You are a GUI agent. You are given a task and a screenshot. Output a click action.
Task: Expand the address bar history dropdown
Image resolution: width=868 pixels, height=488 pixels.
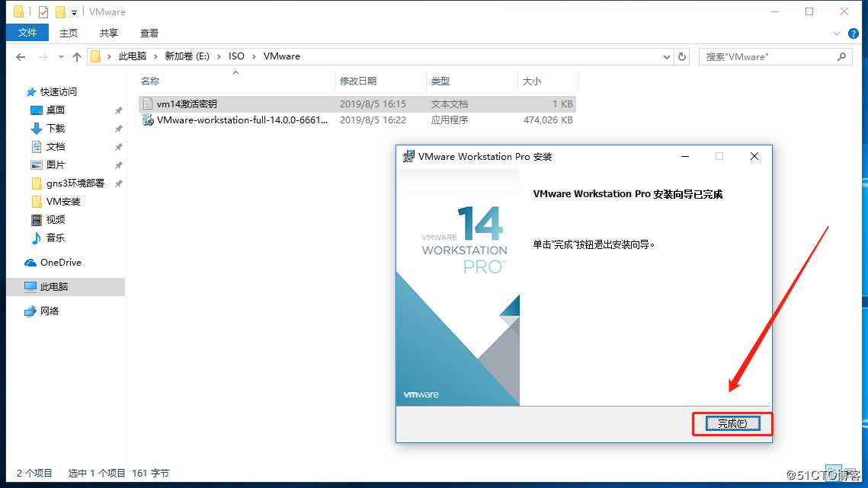[x=667, y=56]
